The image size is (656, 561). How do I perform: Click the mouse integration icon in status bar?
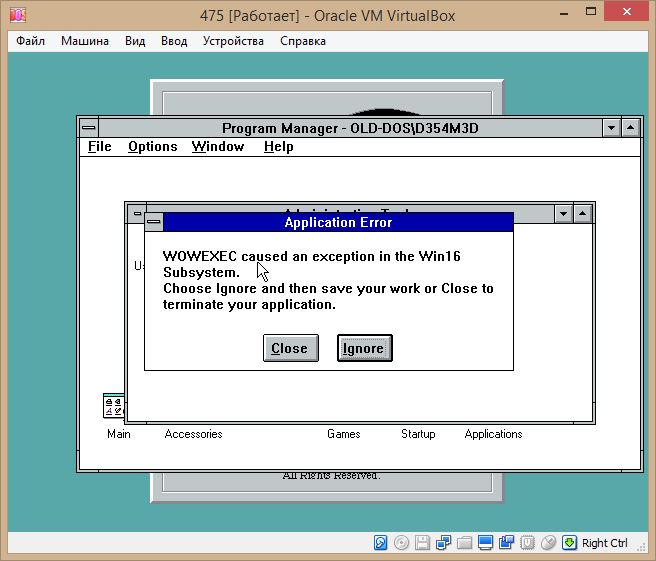pos(548,543)
